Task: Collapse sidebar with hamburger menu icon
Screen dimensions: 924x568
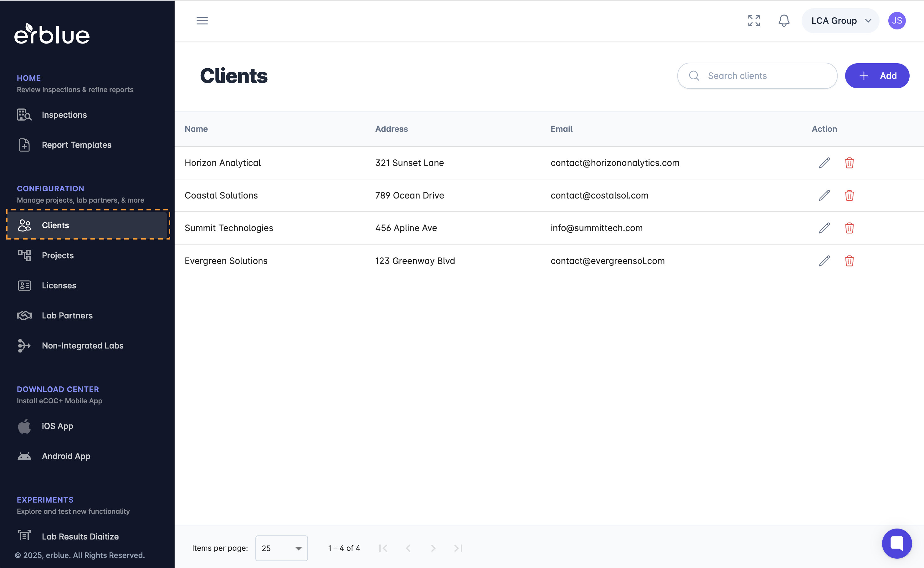Action: 202,21
